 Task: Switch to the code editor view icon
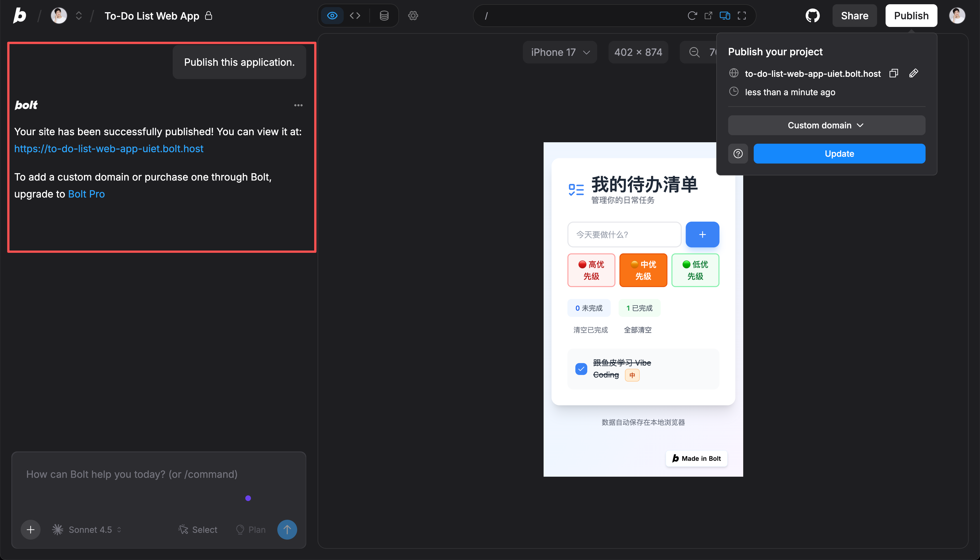point(355,16)
